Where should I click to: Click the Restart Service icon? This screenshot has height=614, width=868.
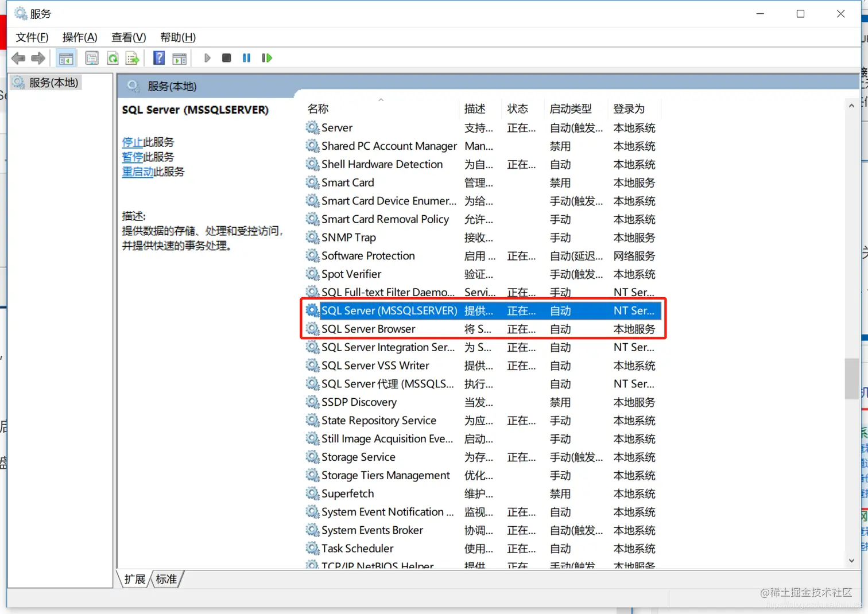pyautogui.click(x=267, y=58)
